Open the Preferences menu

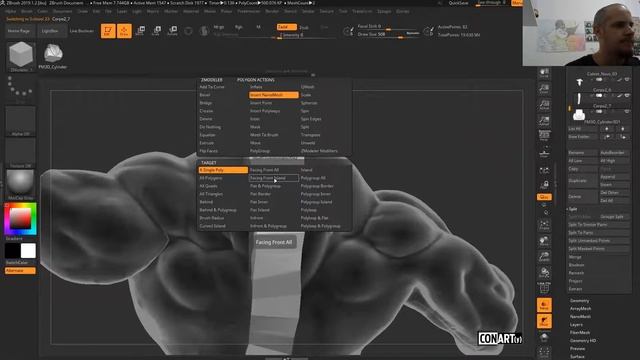[249, 11]
